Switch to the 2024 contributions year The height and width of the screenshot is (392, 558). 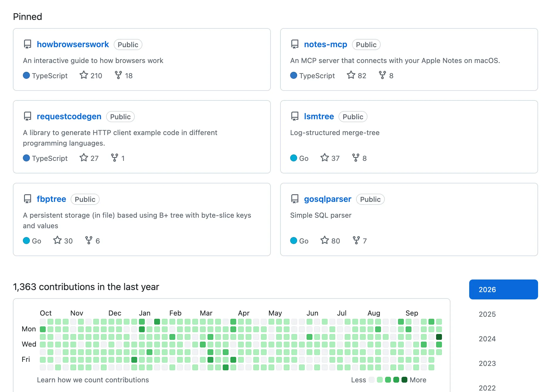[503, 339]
